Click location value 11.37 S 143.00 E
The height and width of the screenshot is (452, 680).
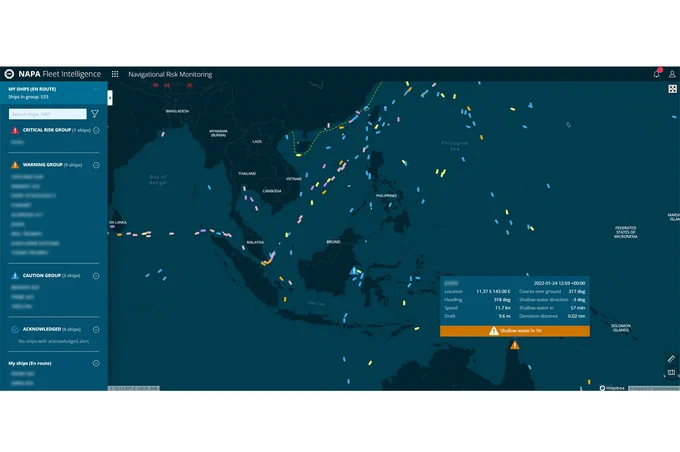point(493,292)
